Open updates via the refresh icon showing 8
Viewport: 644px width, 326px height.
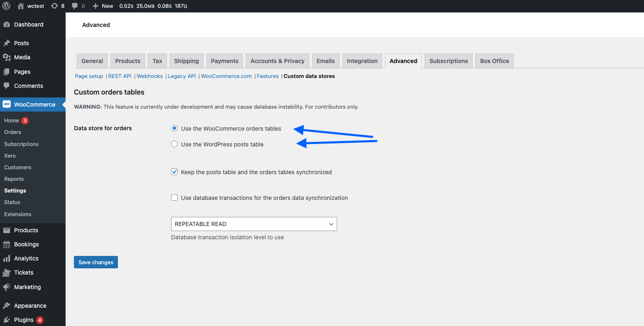54,6
